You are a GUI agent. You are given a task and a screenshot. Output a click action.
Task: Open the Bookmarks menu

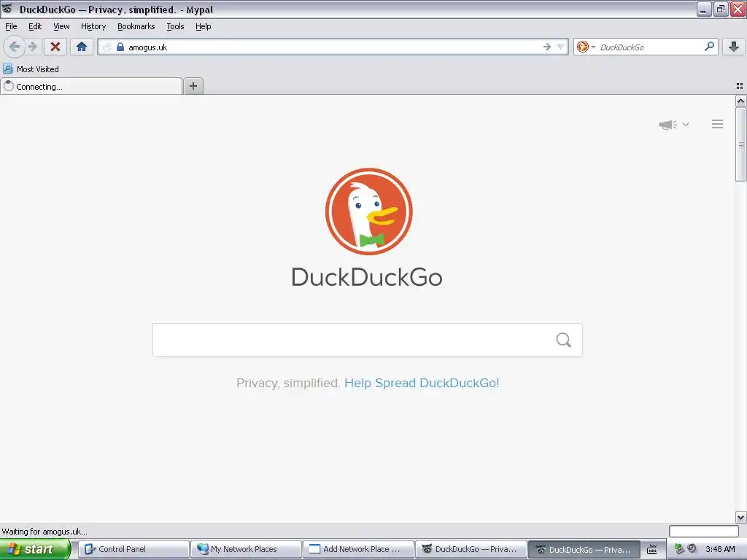tap(136, 26)
